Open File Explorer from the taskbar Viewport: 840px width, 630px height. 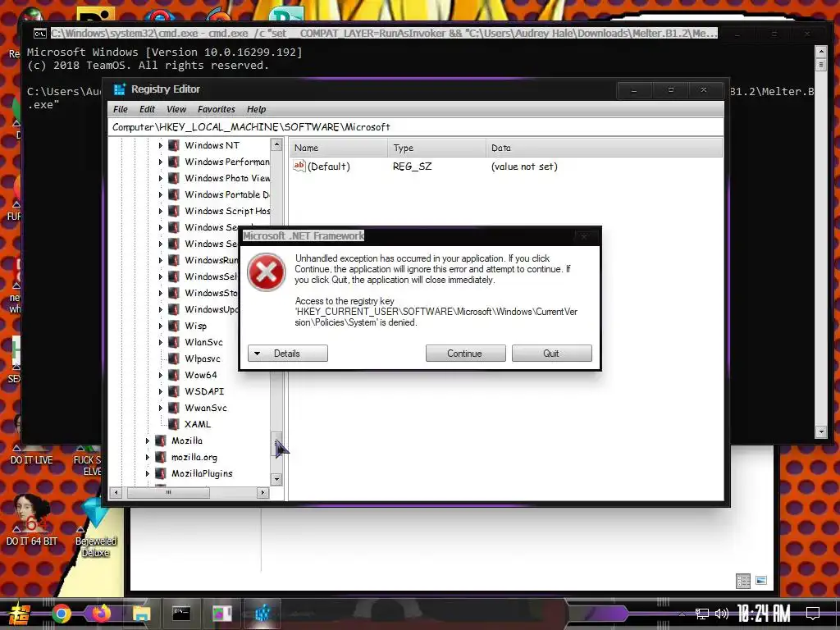(141, 614)
